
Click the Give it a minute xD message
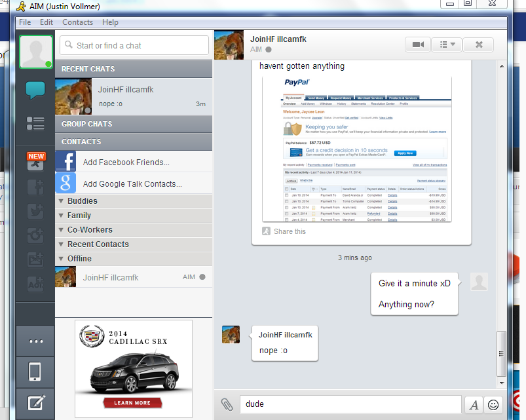point(414,283)
